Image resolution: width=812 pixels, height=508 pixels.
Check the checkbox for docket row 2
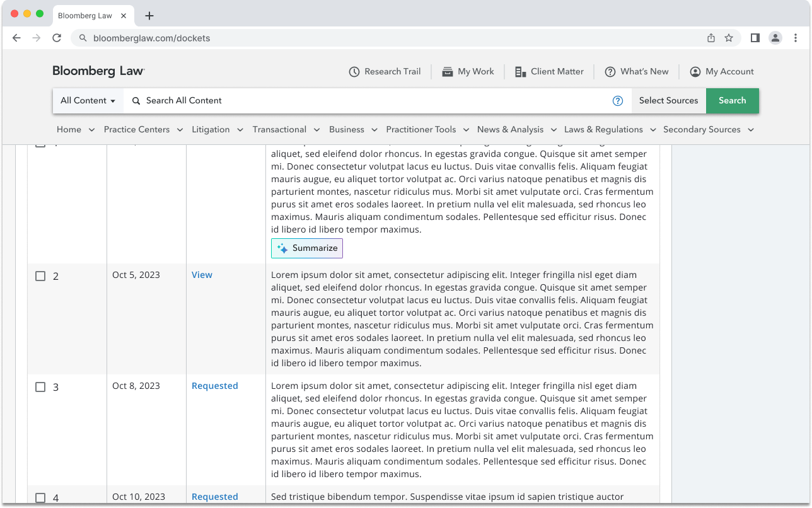(x=40, y=275)
